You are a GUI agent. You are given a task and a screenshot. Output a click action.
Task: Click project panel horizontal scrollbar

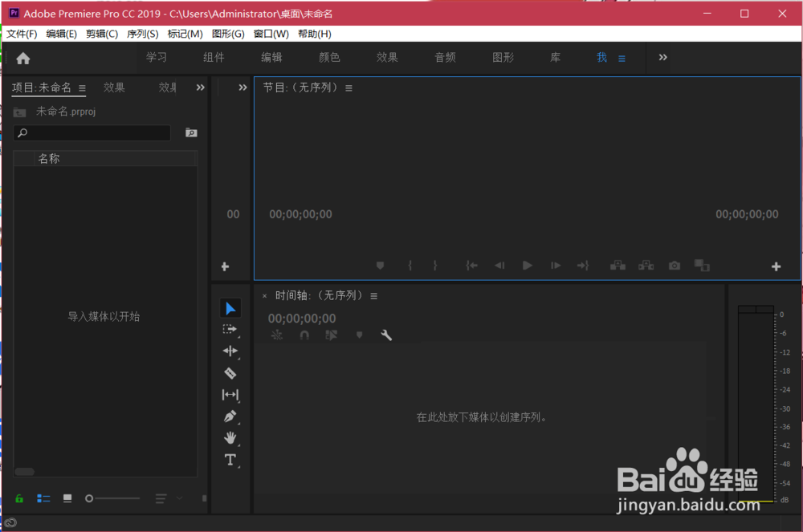click(x=25, y=472)
